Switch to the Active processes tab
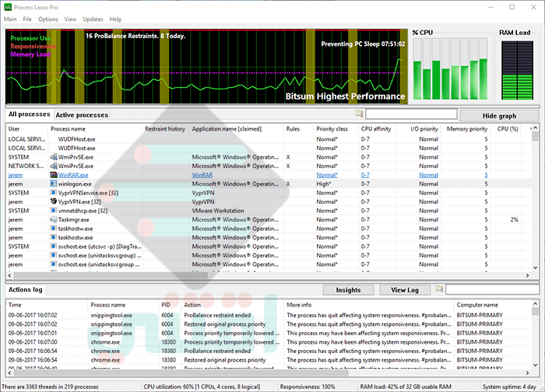The width and height of the screenshot is (545, 392). pyautogui.click(x=82, y=115)
